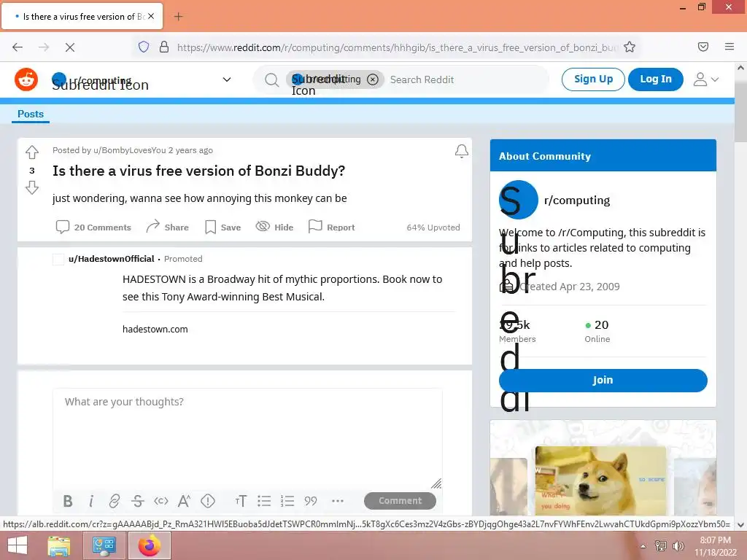Apply superscript formatting
This screenshot has width=747, height=560.
pos(184,501)
